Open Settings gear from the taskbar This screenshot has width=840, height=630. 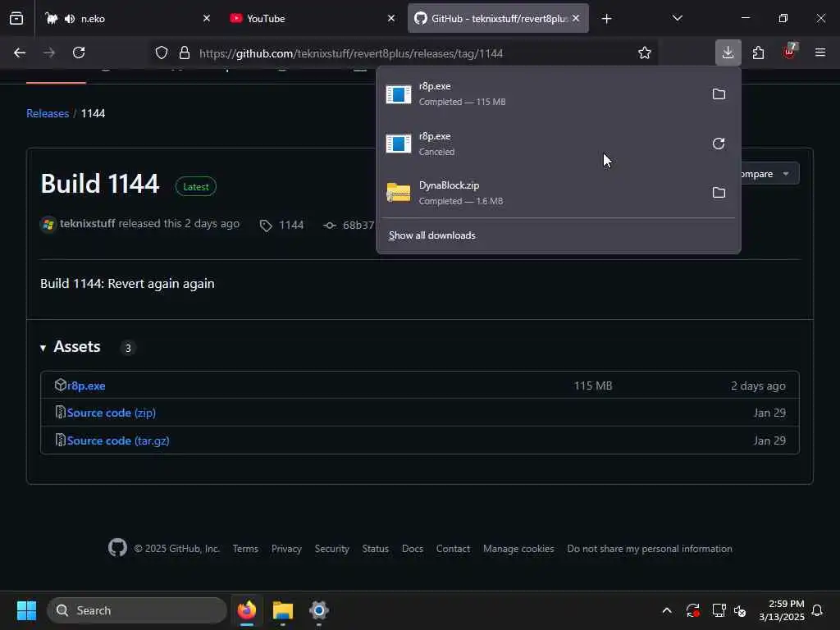318,610
